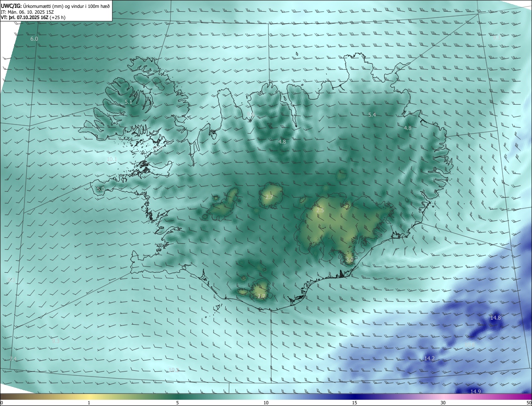Click the 10.1 value west of Iceland

(112, 159)
